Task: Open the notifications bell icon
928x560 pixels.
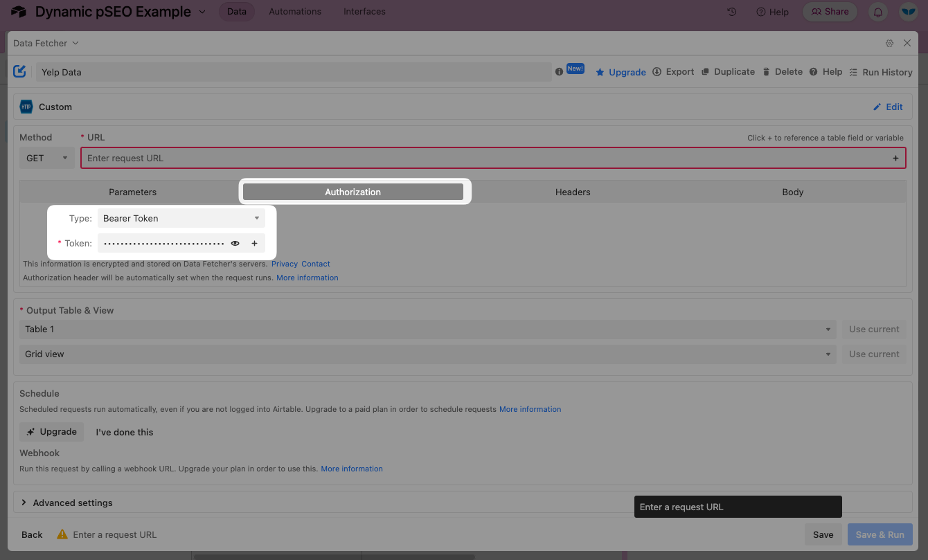Action: pyautogui.click(x=878, y=12)
